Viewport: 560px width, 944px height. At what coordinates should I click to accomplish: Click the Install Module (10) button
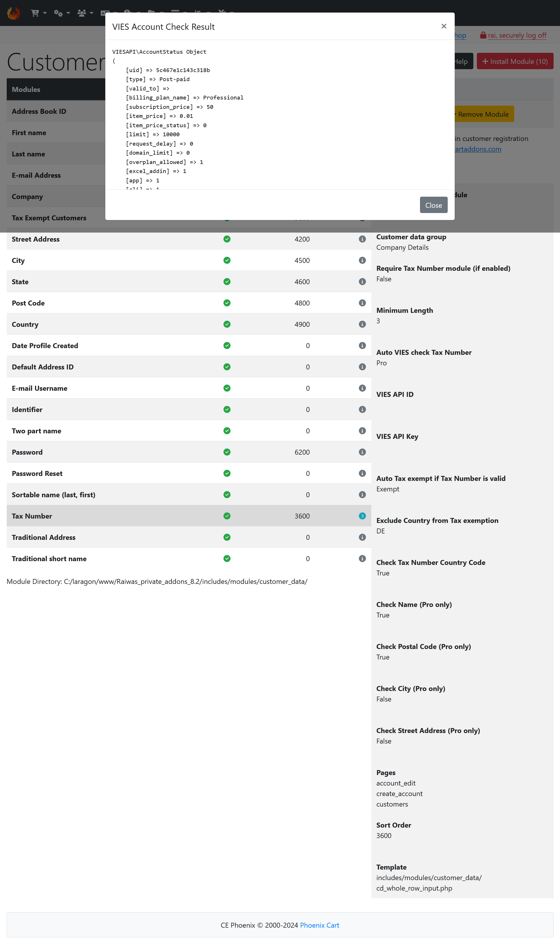515,61
